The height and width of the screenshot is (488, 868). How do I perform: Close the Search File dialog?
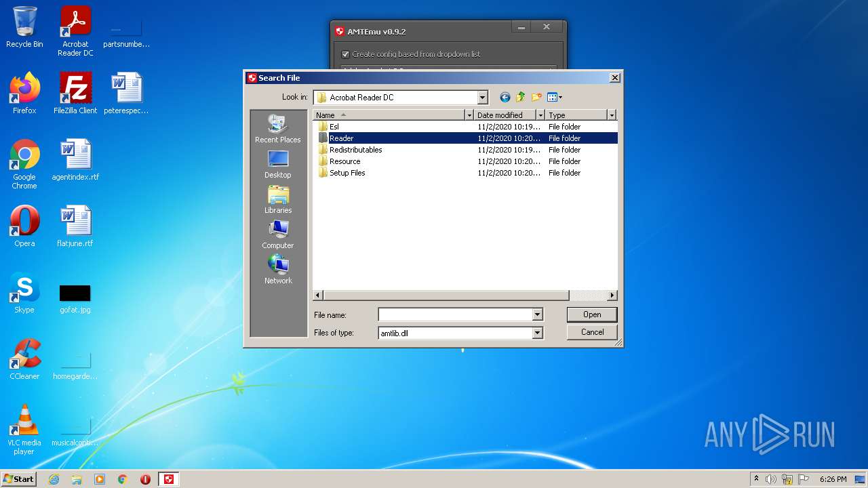pos(614,78)
